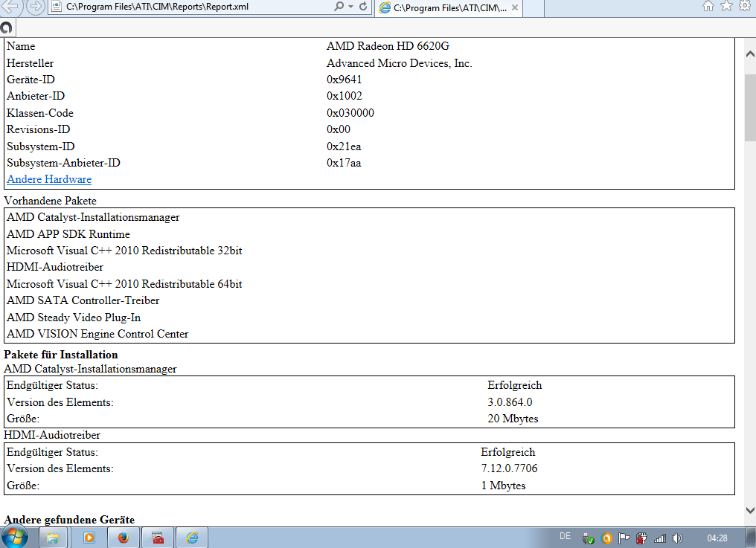The height and width of the screenshot is (548, 756).
Task: Open the Andere Hardware link
Action: click(x=49, y=179)
